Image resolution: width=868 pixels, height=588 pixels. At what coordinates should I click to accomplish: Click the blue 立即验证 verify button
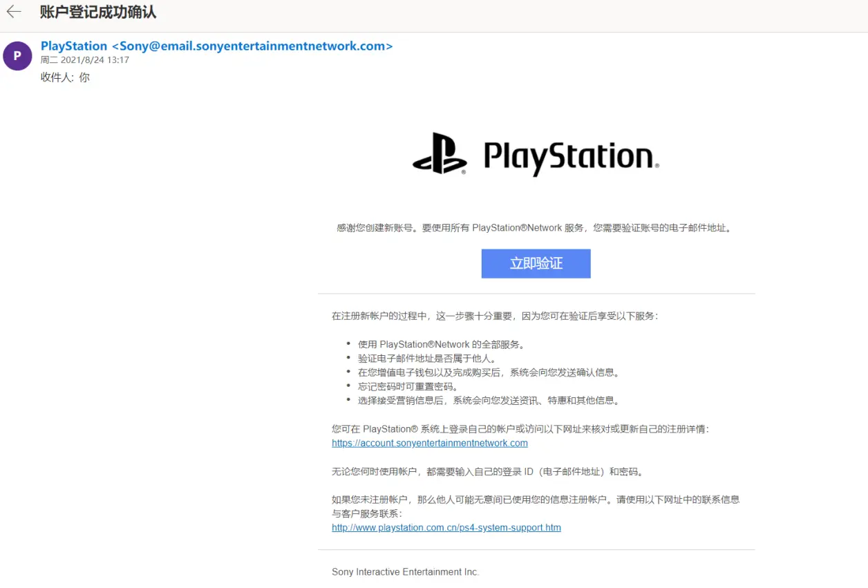coord(536,263)
